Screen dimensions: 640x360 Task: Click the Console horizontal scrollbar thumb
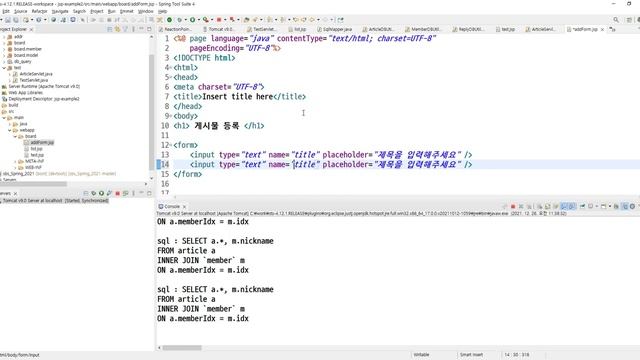(182, 348)
